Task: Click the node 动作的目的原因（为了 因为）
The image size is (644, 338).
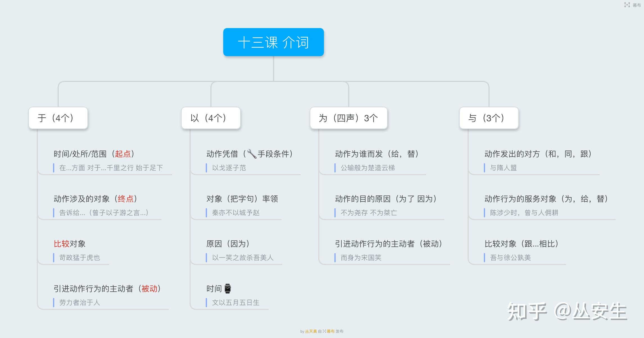Action: tap(386, 199)
